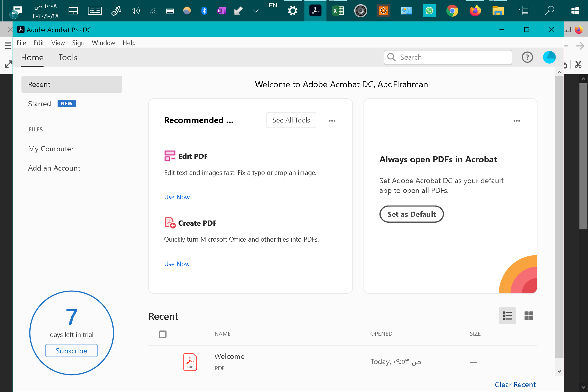This screenshot has width=588, height=392.
Task: Click the Bluetooth tray icon
Action: click(204, 11)
